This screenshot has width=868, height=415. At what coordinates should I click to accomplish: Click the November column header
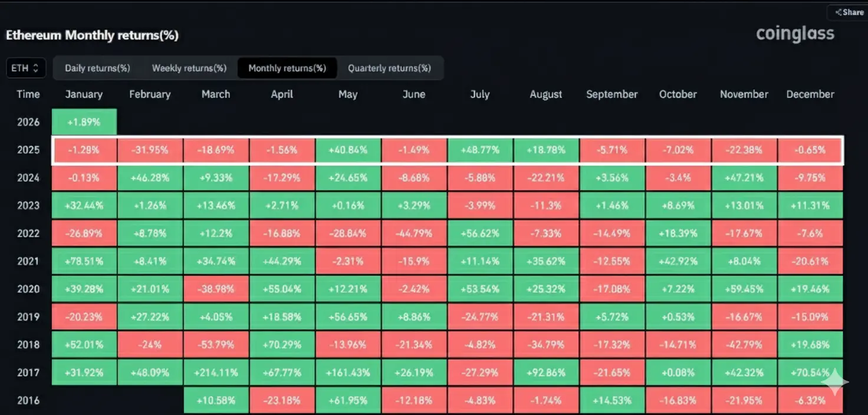744,94
